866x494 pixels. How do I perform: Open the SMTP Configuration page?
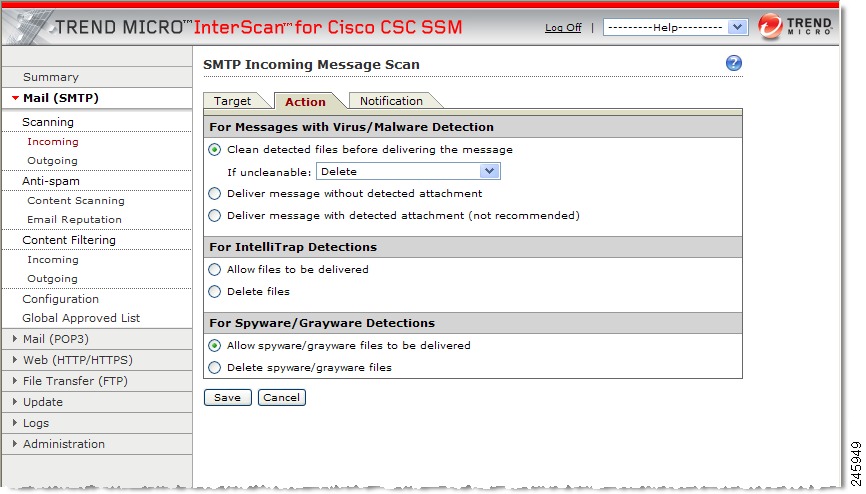click(61, 299)
